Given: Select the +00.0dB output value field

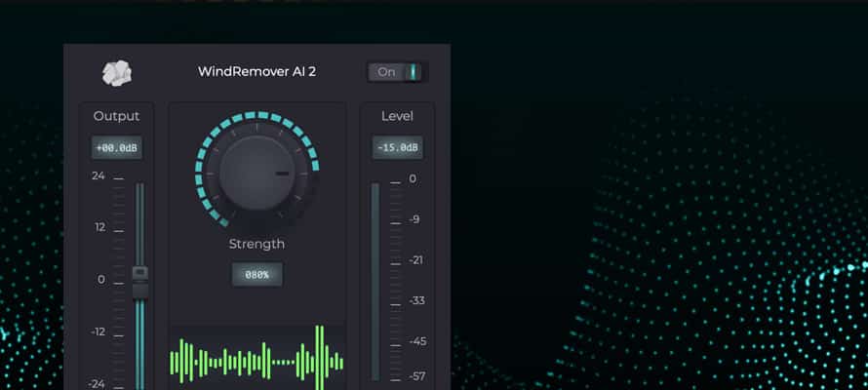Looking at the screenshot, I should 117,148.
